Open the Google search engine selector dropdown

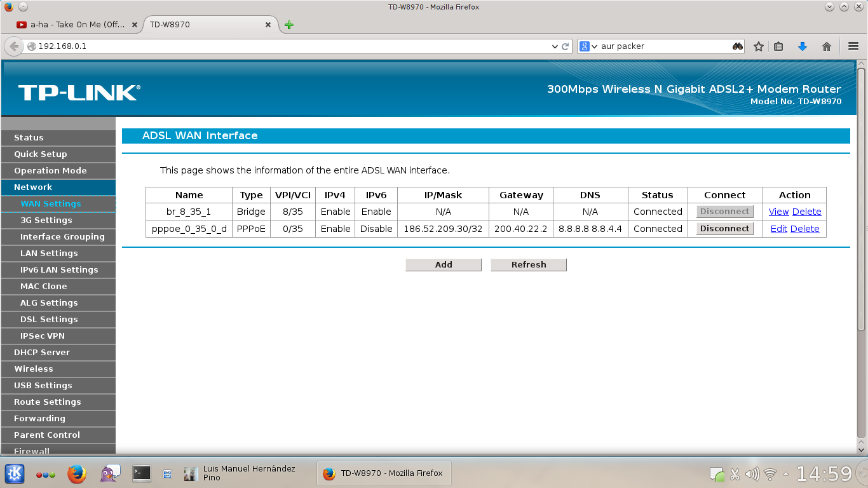coord(589,46)
